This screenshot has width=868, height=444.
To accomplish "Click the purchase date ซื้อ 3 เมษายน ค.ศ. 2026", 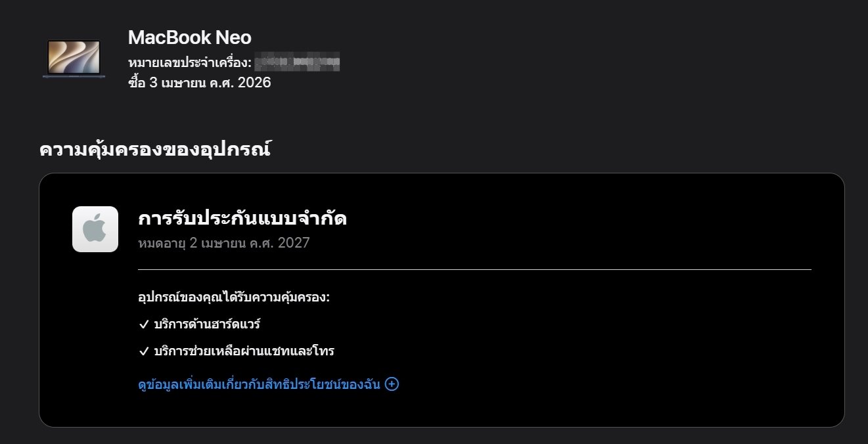I will 200,83.
